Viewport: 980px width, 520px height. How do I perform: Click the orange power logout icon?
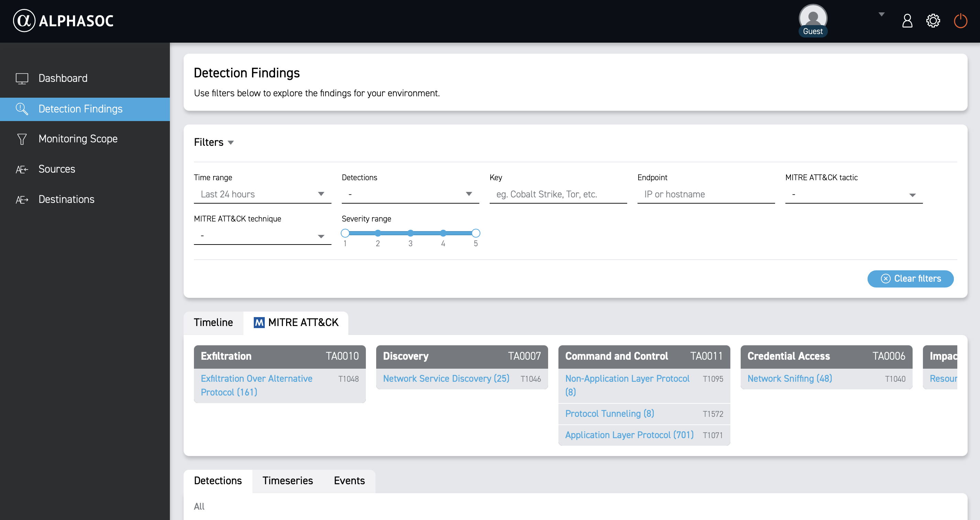click(960, 21)
